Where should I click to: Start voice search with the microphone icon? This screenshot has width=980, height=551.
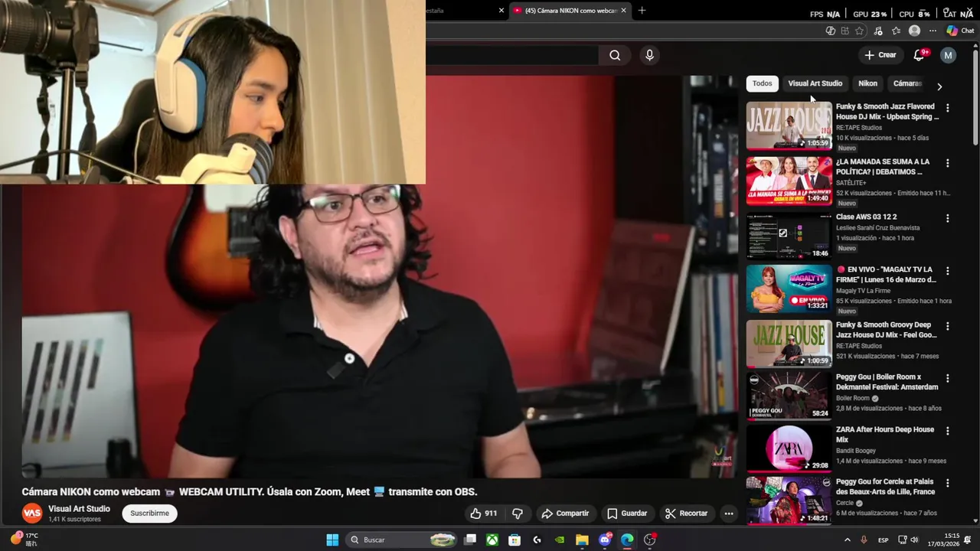[x=649, y=55]
